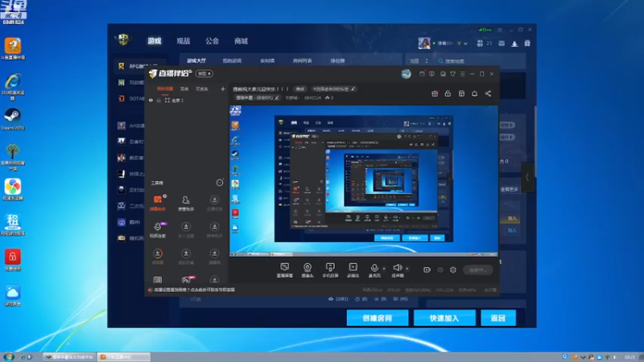Screen dimensions: 644x362
Task: Add the 直播屏幕 capture source
Action: [x=285, y=270]
